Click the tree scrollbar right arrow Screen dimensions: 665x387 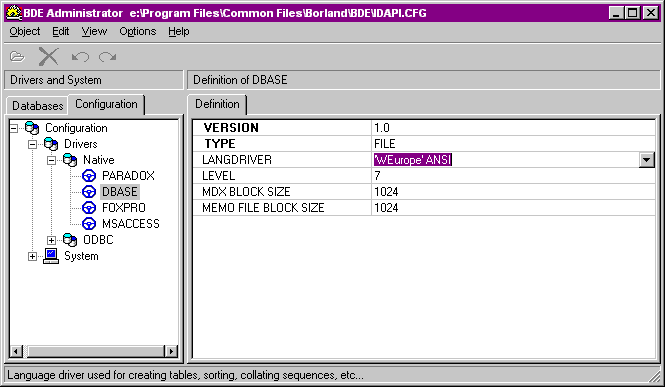tap(171, 351)
